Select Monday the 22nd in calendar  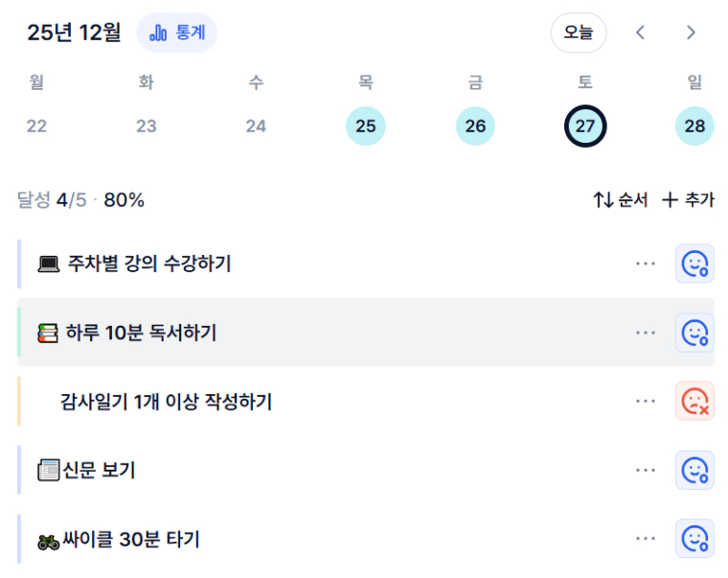(x=36, y=127)
